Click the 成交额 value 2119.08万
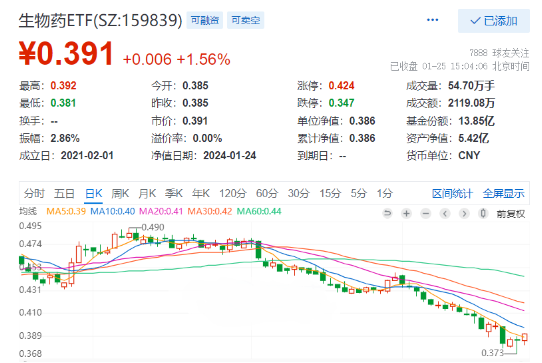The image size is (542, 363). coord(471,103)
